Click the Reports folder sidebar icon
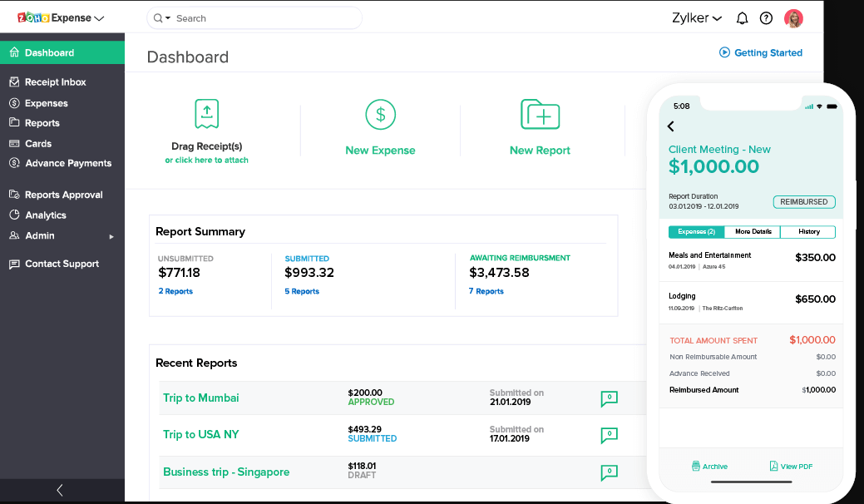Screen dimensions: 864x504 (x=14, y=122)
